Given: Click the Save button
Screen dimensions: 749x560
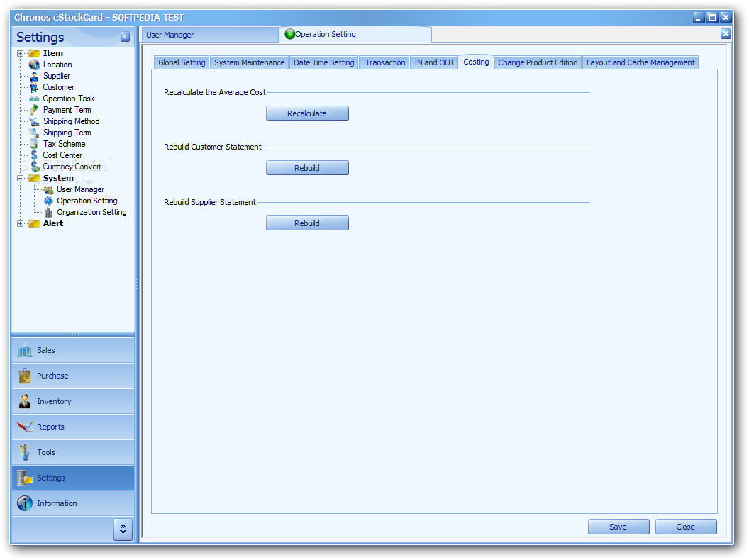Looking at the screenshot, I should point(618,527).
